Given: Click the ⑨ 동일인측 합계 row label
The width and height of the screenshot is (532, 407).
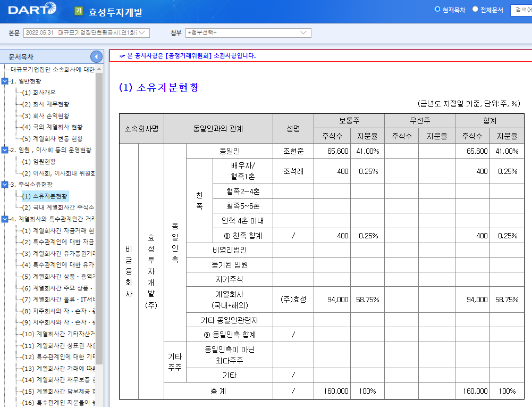Looking at the screenshot, I should 230,335.
